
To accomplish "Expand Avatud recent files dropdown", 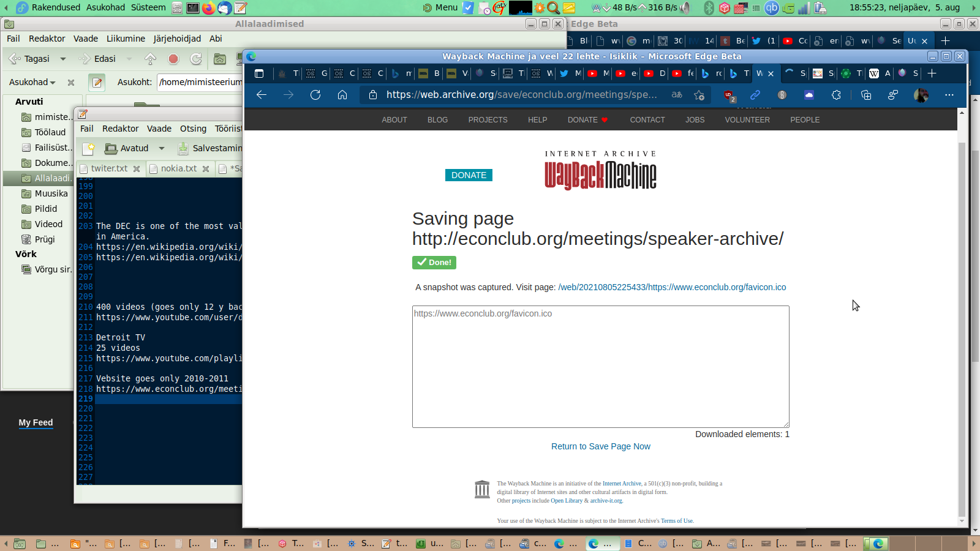I will [x=162, y=148].
